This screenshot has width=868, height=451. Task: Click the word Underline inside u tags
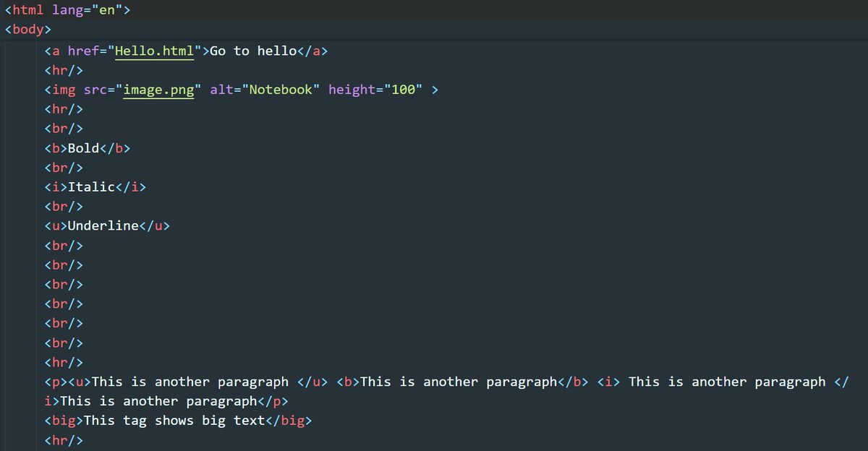pos(103,226)
